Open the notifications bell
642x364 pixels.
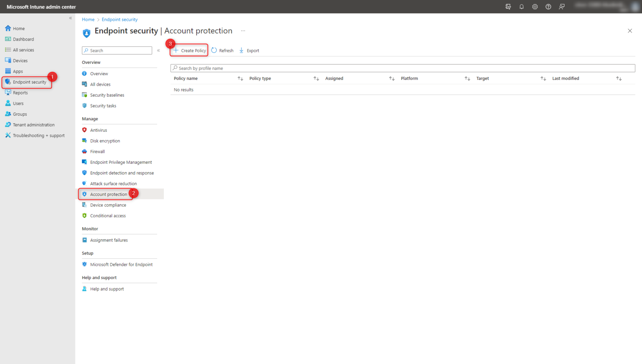(521, 7)
